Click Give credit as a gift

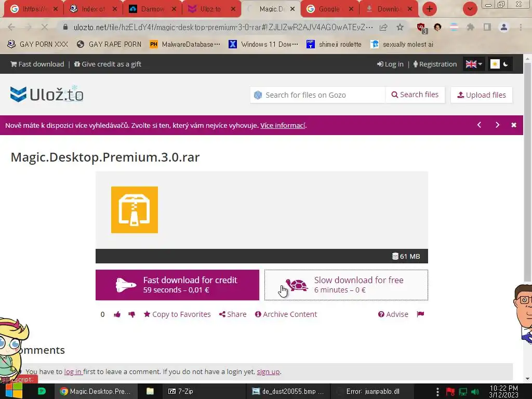[108, 64]
